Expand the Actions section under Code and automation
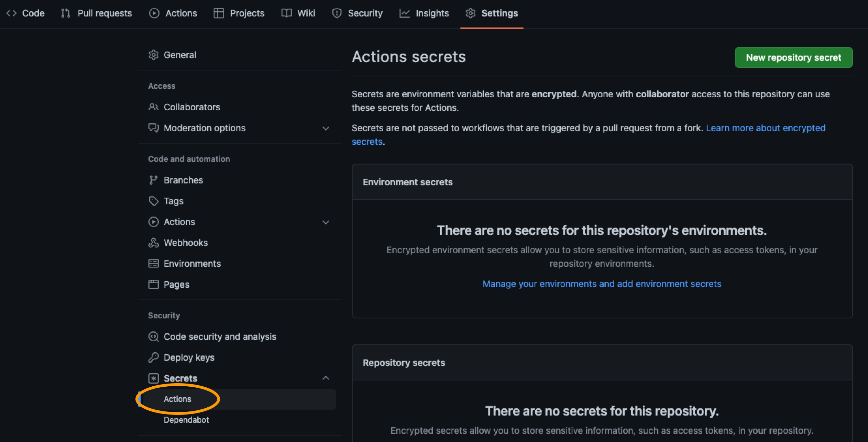The width and height of the screenshot is (868, 442). (326, 222)
